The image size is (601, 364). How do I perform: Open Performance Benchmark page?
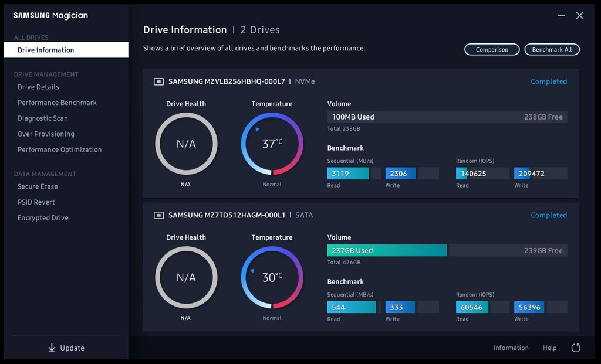click(x=57, y=103)
